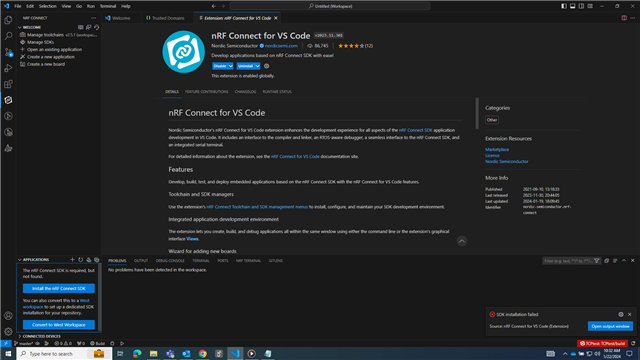Open the Accounts icon in activity bar

pyautogui.click(x=8, y=316)
